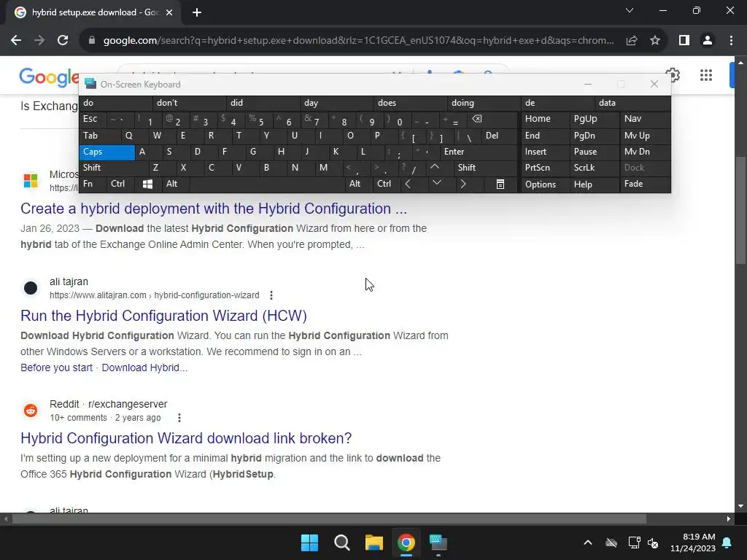Open Windows Start menu
The image size is (747, 560).
pos(309,542)
